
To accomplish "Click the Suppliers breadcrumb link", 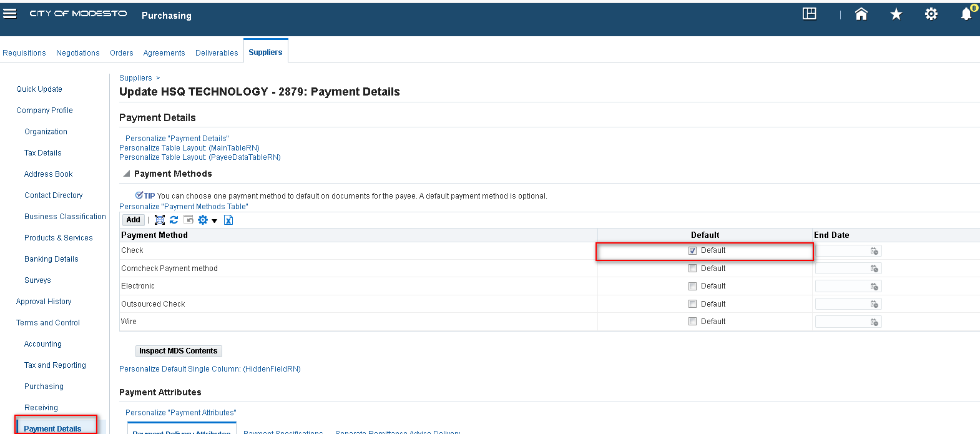I will [135, 78].
